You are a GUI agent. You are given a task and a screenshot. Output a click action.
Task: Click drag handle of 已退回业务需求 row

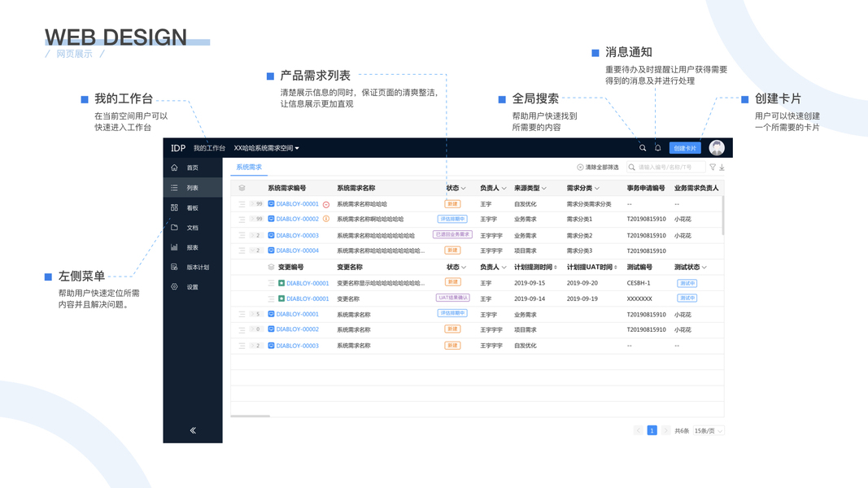click(x=242, y=236)
